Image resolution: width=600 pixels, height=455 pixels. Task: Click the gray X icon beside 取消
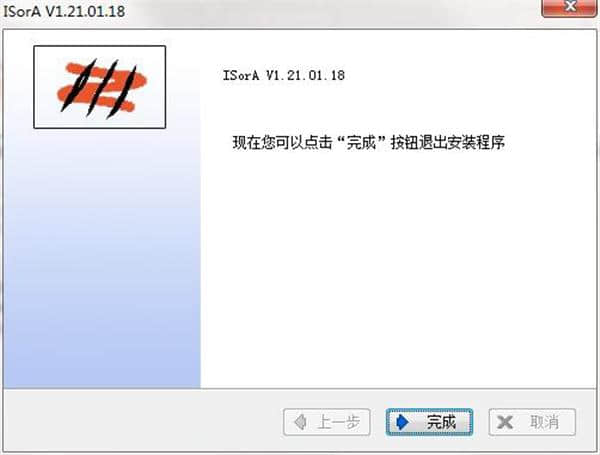(505, 422)
